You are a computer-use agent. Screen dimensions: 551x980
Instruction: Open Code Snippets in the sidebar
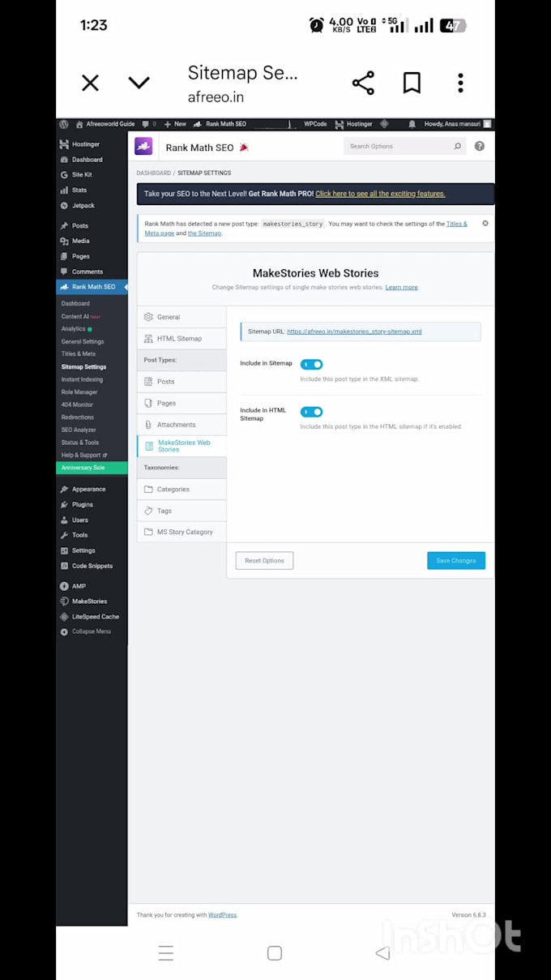(x=92, y=566)
